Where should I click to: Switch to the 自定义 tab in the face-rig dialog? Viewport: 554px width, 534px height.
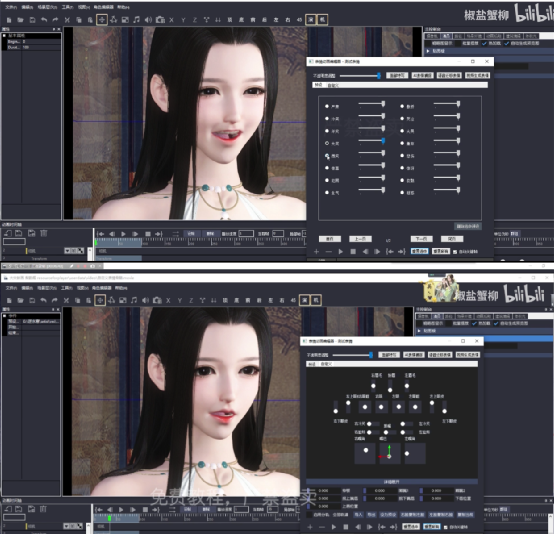[x=326, y=364]
